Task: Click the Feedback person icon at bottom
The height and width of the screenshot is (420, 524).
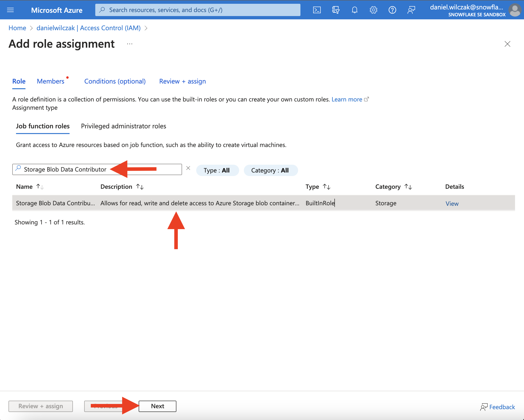Action: (484, 407)
